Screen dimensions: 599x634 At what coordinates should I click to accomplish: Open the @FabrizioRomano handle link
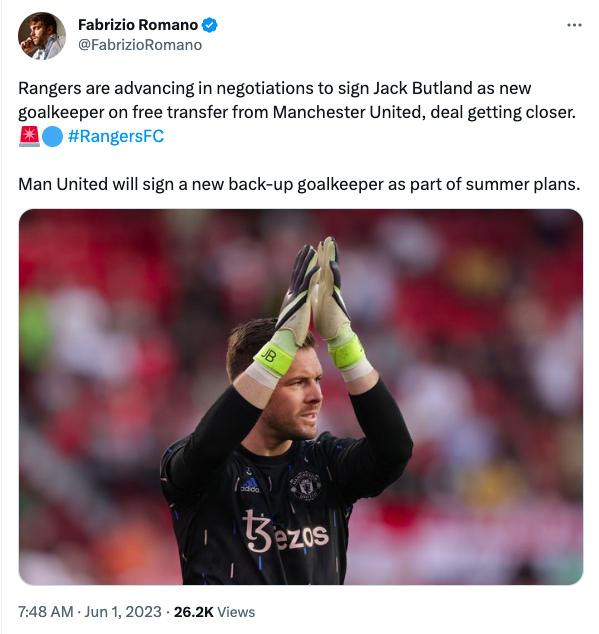[140, 45]
